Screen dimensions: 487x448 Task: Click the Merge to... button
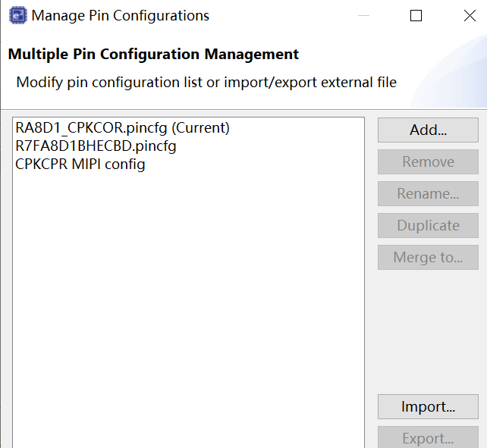[428, 258]
